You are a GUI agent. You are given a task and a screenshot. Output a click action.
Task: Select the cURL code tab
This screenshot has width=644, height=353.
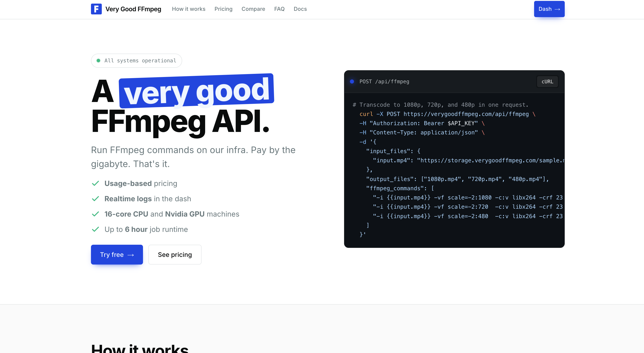pos(547,81)
